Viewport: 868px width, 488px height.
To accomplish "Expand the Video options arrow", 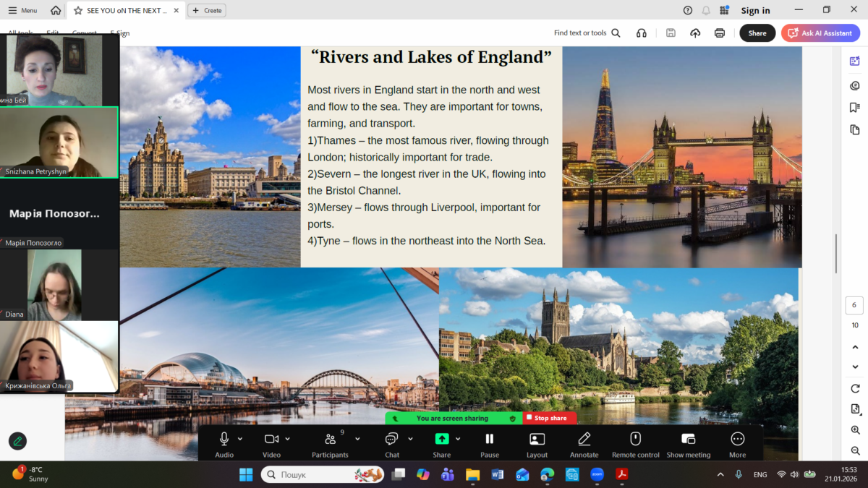I will (x=287, y=439).
